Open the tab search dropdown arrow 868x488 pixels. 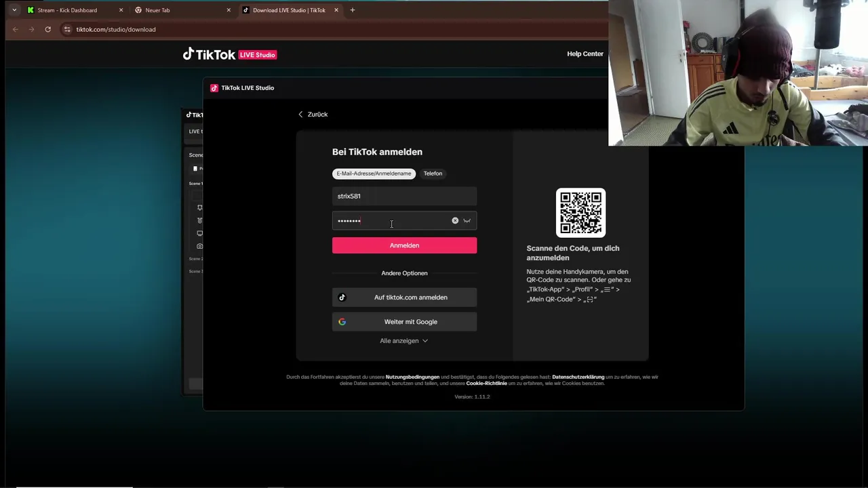pyautogui.click(x=14, y=10)
